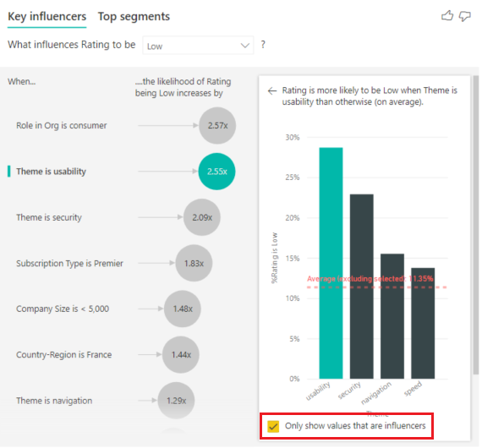
Task: Switch to the Top segments tab
Action: tap(134, 16)
